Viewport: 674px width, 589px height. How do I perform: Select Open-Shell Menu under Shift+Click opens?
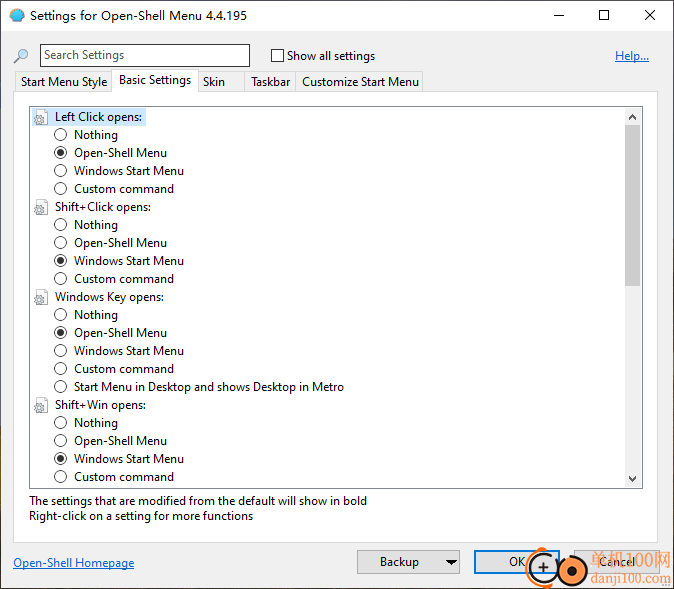tap(61, 243)
